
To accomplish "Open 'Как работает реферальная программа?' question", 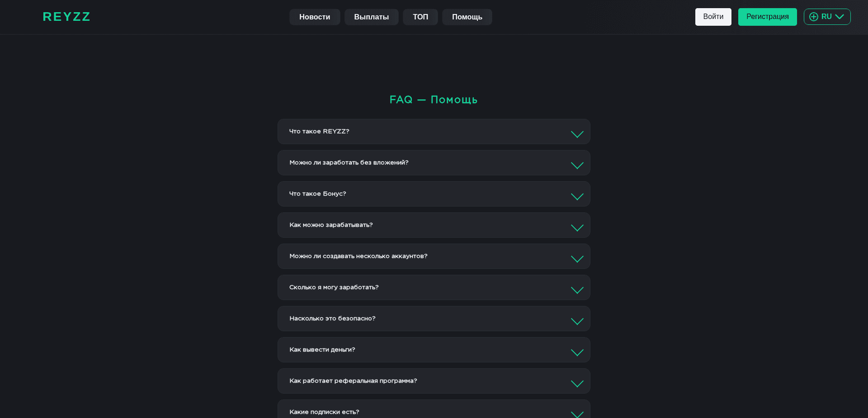I will (x=434, y=381).
